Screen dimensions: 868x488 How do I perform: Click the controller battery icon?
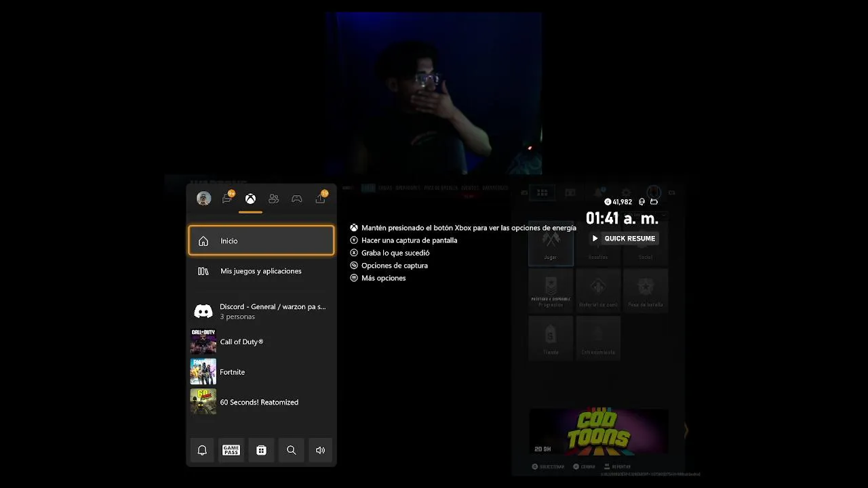pyautogui.click(x=654, y=202)
